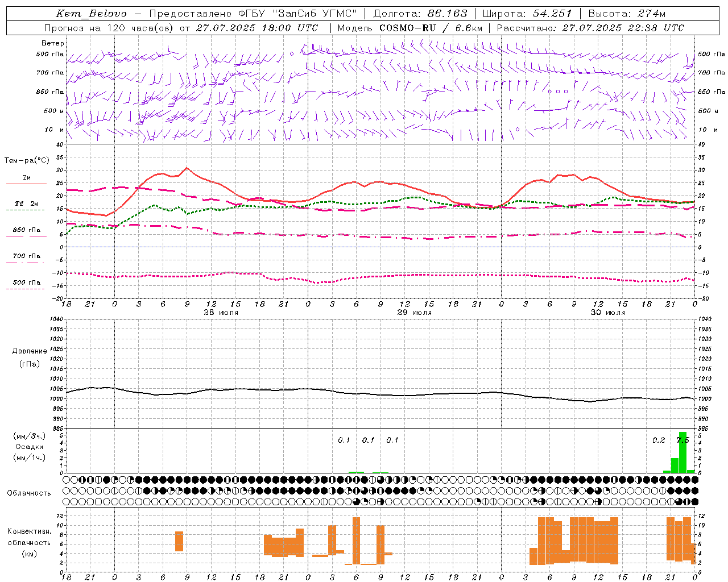This screenshot has height=582, width=728.
Task: Click the (мм/1ч.) precipitation unit label
Action: (29, 458)
